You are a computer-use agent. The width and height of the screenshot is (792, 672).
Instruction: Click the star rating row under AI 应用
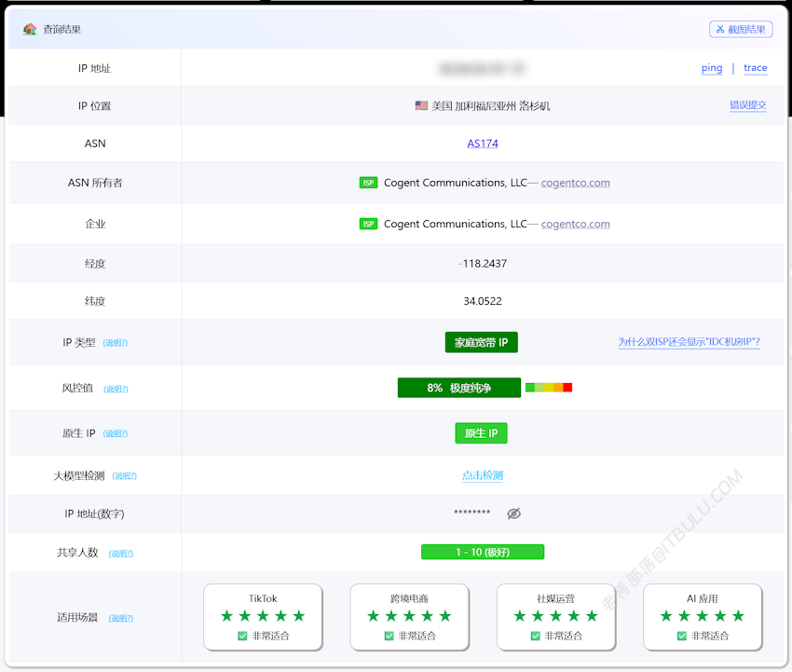click(x=703, y=616)
